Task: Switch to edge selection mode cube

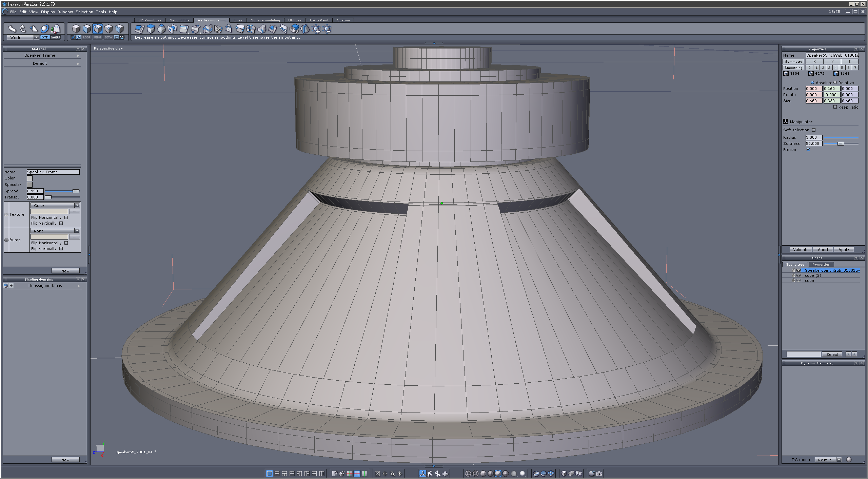Action: pos(98,29)
